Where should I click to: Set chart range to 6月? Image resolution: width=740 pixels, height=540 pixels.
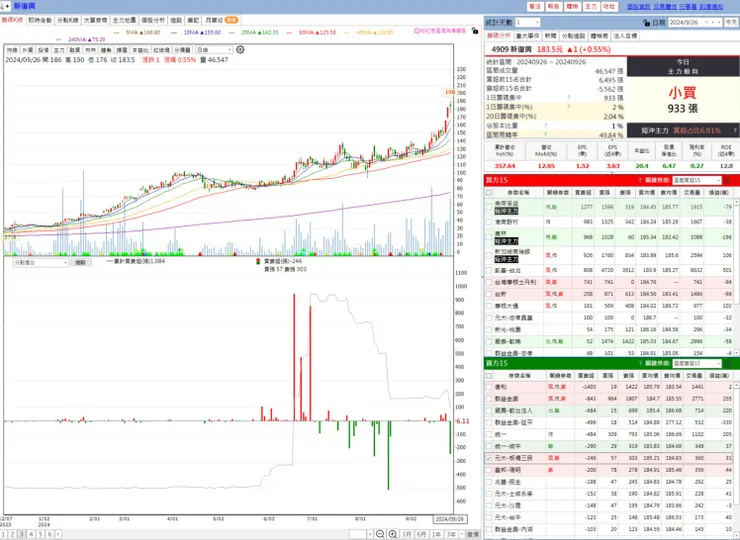tap(421, 534)
